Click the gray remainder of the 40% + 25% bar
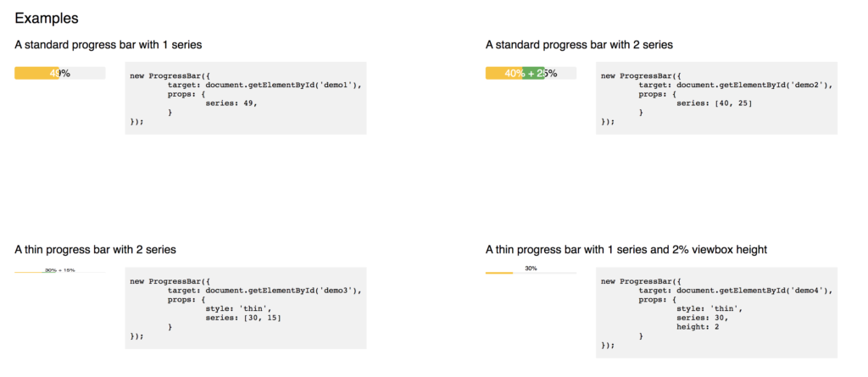 [566, 74]
